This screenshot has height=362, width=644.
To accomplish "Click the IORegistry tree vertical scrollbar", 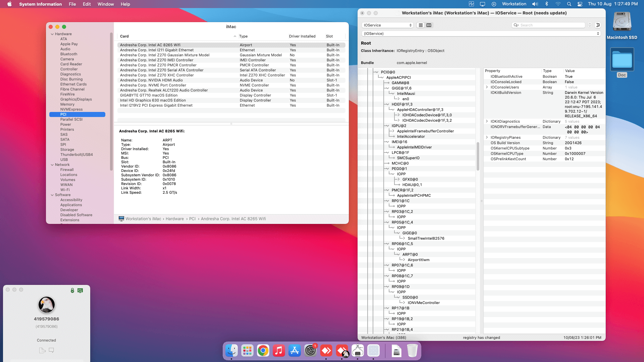I will (x=478, y=157).
